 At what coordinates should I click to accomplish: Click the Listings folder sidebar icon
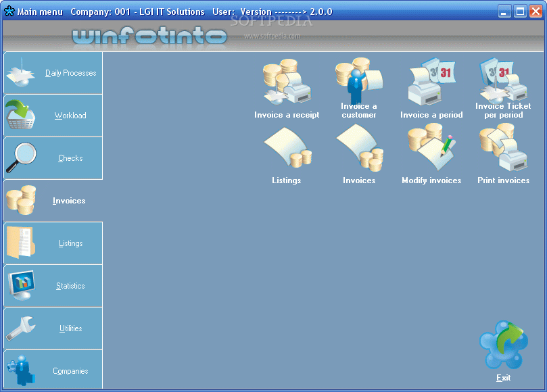click(21, 243)
